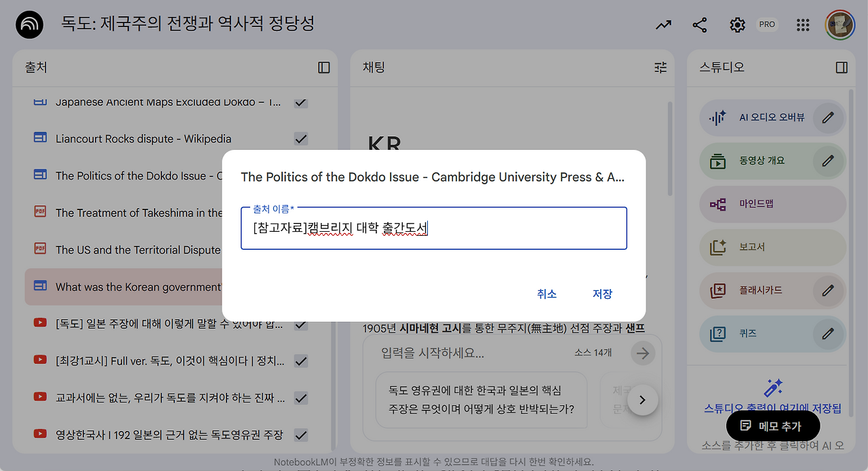Screen dimensions: 868x471
Task: Send the chat message arrow button
Action: point(643,353)
